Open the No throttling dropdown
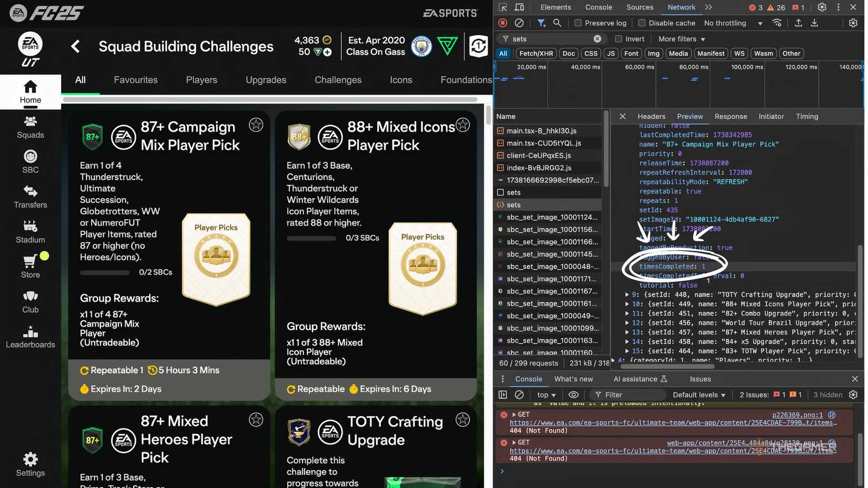The height and width of the screenshot is (488, 868). 733,23
